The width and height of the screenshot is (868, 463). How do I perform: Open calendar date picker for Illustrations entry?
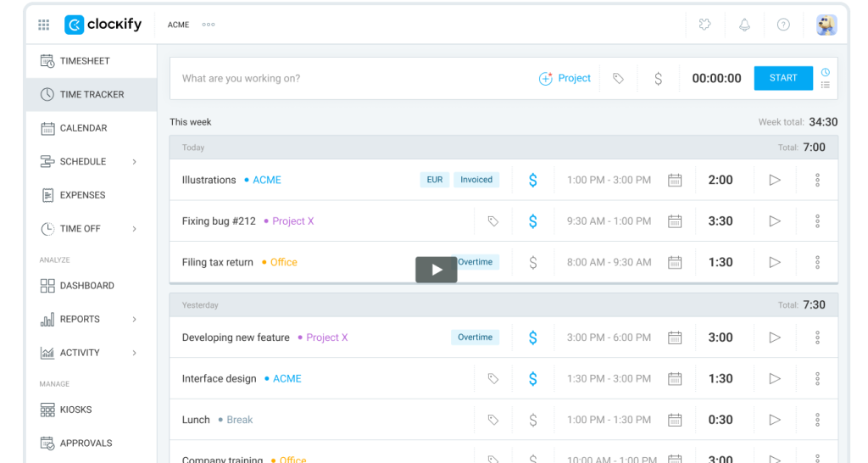(674, 180)
